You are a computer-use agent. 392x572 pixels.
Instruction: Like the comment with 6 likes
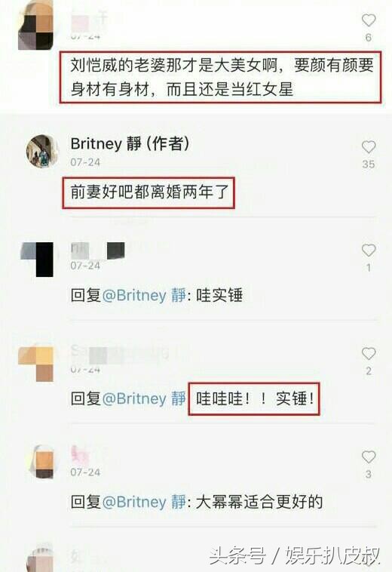pyautogui.click(x=369, y=20)
